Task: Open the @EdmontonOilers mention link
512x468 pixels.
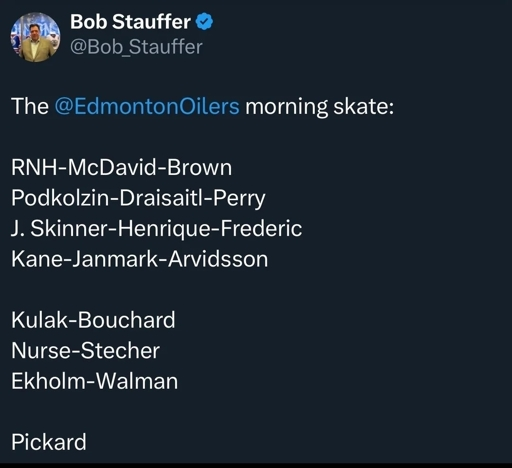Action: [x=147, y=106]
